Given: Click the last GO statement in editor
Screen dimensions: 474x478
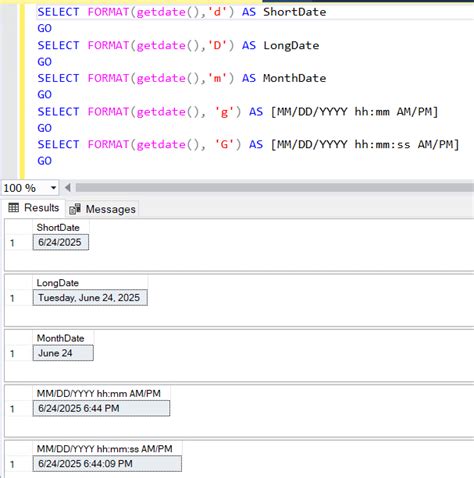Looking at the screenshot, I should pyautogui.click(x=45, y=161).
